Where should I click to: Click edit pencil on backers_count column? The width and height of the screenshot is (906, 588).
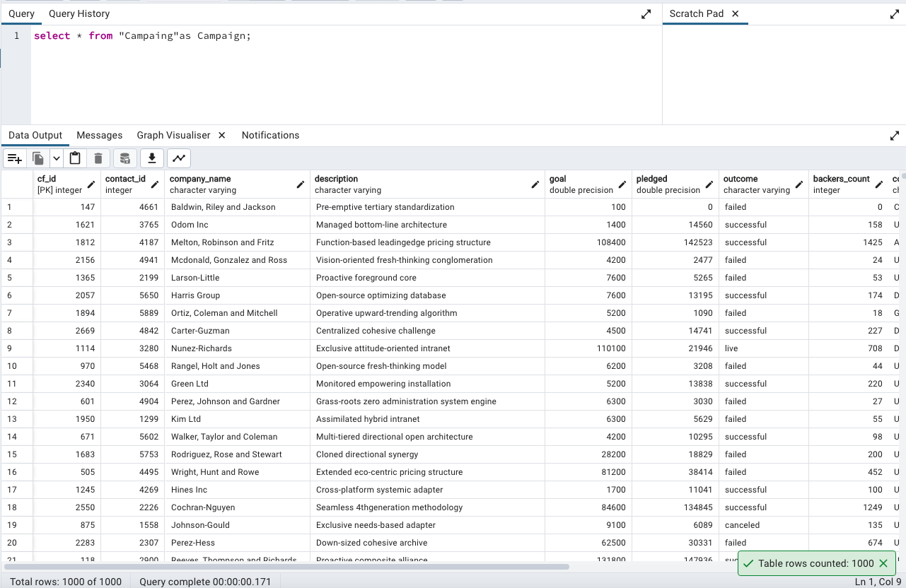pos(879,184)
